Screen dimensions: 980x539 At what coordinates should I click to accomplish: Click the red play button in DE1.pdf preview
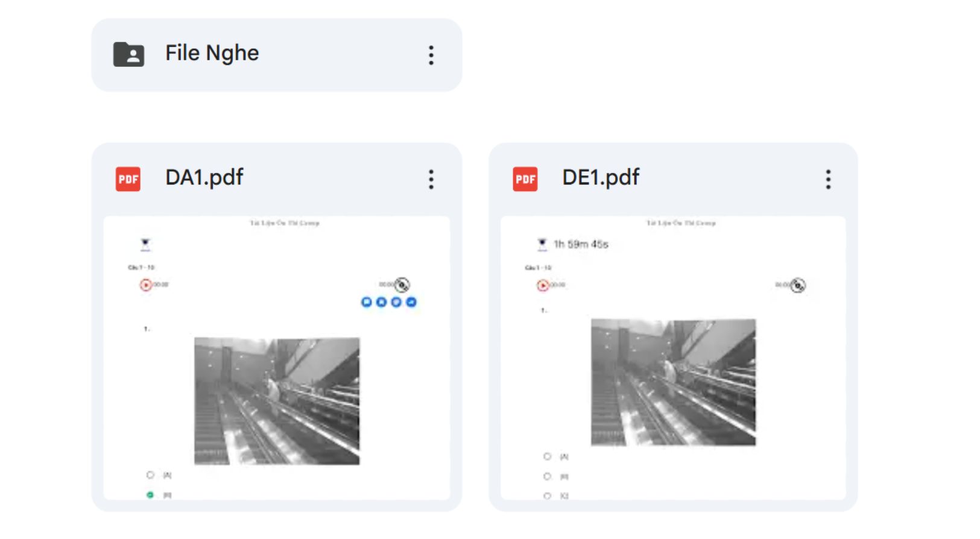click(543, 285)
